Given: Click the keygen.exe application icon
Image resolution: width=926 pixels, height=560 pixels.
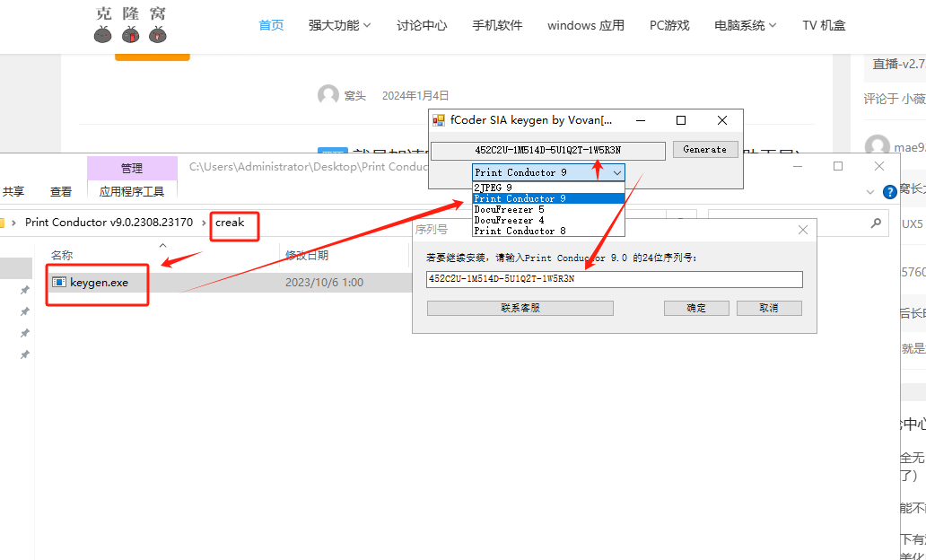Looking at the screenshot, I should (x=59, y=283).
